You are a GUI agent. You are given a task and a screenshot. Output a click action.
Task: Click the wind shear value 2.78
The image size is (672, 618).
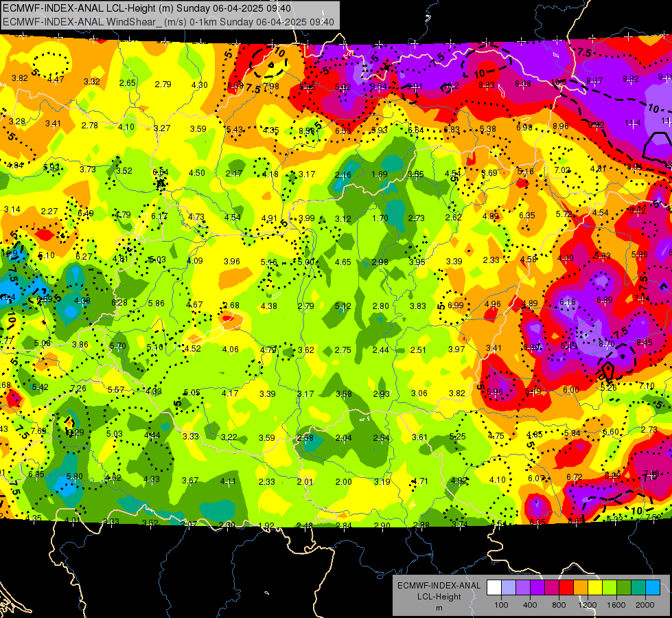[89, 125]
